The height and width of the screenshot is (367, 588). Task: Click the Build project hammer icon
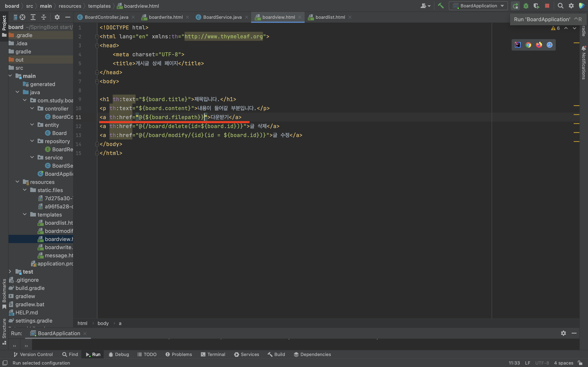[441, 6]
